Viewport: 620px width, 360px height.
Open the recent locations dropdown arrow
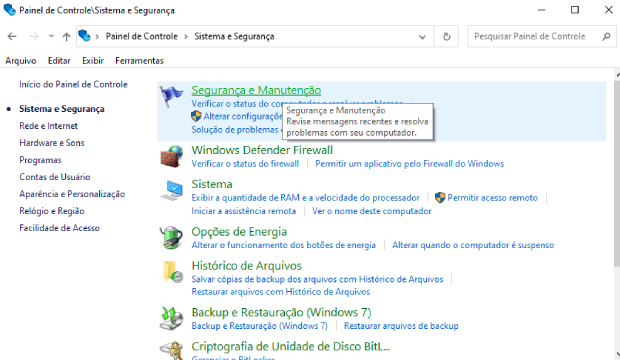tap(51, 36)
